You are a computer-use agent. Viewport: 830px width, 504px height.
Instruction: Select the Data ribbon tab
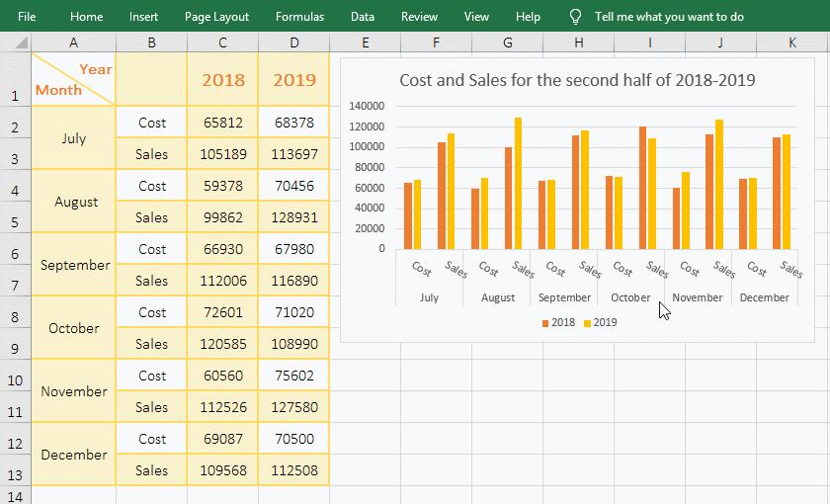363,17
